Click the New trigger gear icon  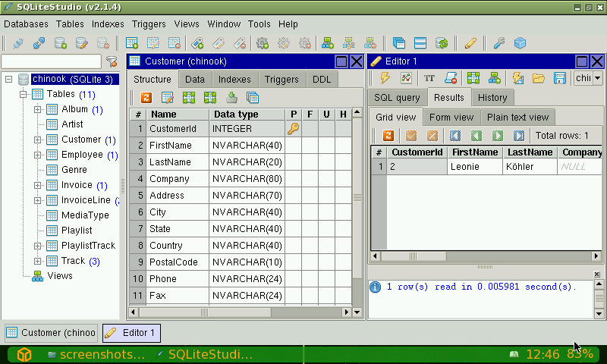(x=263, y=43)
